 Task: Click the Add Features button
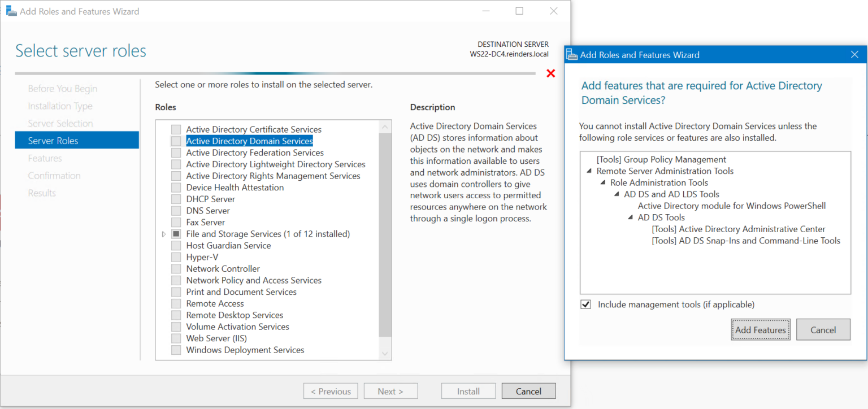pos(760,329)
